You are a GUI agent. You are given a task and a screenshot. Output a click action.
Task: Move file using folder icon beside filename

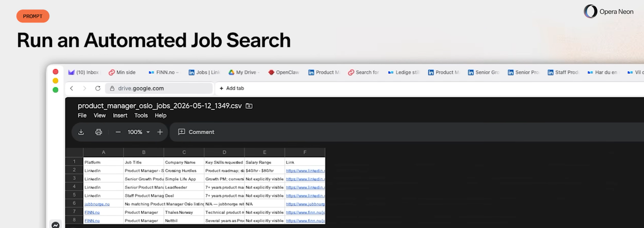pos(249,106)
